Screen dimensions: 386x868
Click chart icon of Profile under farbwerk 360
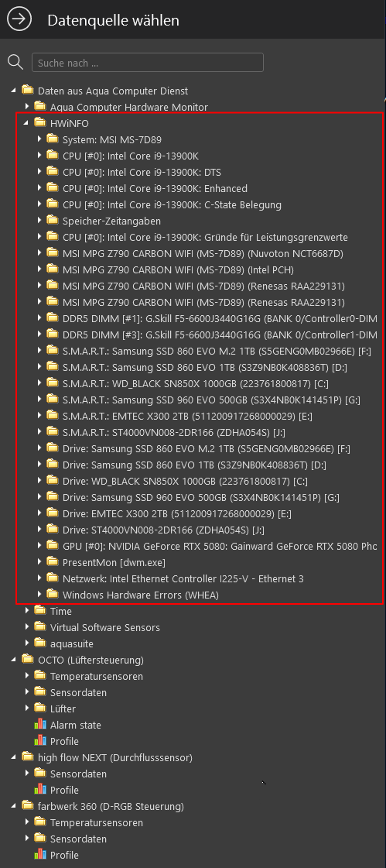39,855
